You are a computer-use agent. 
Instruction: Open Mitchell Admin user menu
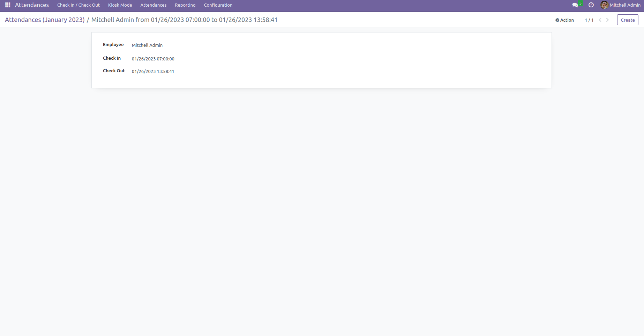click(621, 5)
